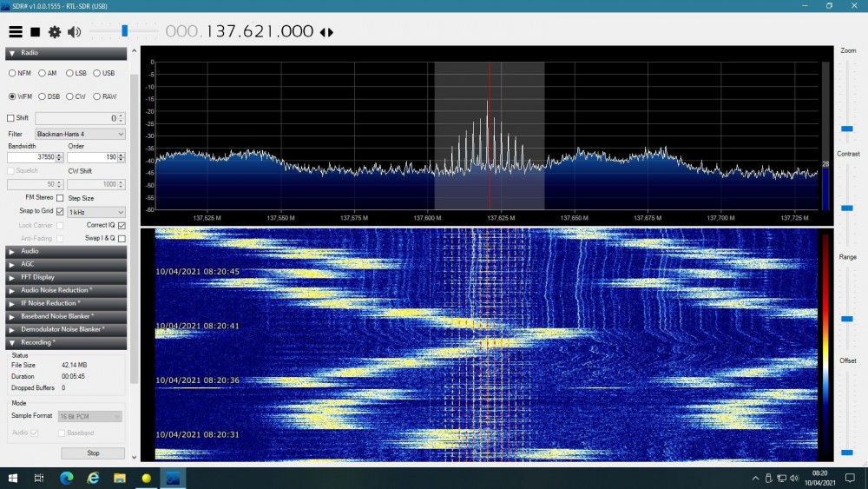The height and width of the screenshot is (489, 868).
Task: Collapse the Recording panel
Action: 66,343
